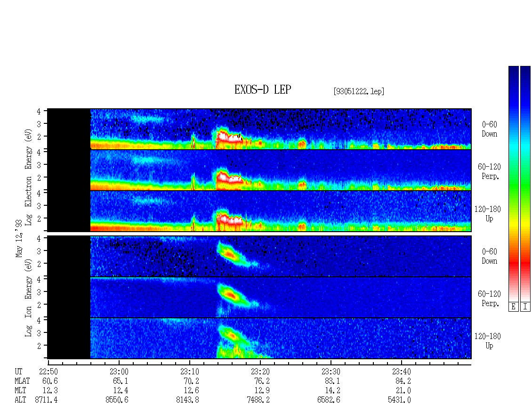Click the date label May 12, '93
Screen dimensions: 532x412
19,239
